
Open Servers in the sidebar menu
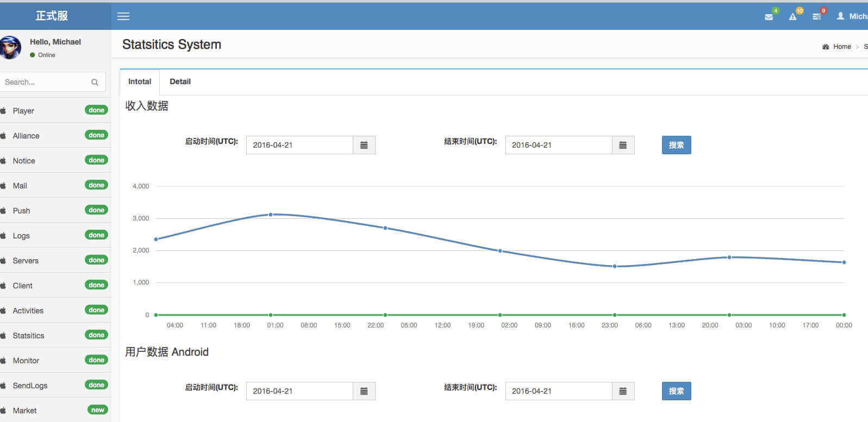tap(26, 261)
